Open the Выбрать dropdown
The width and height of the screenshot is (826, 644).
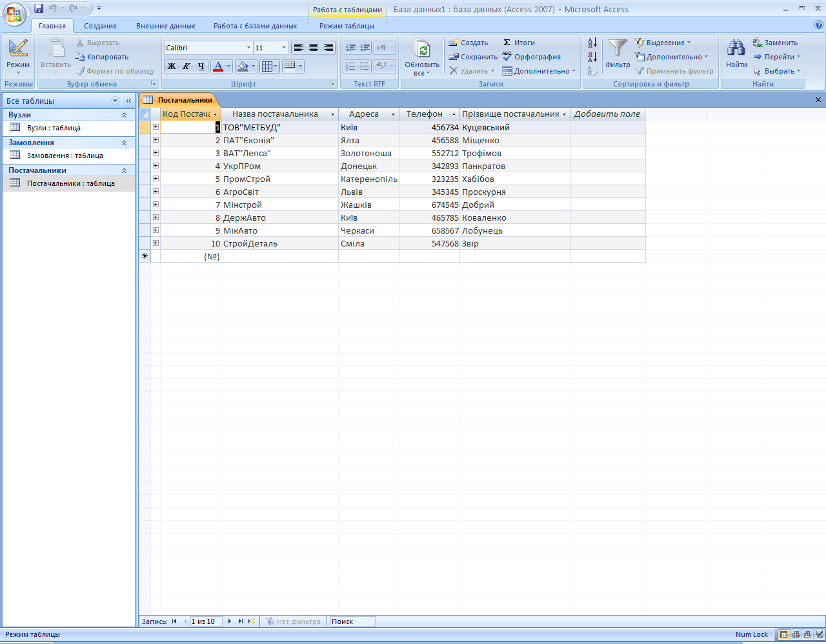pos(776,71)
